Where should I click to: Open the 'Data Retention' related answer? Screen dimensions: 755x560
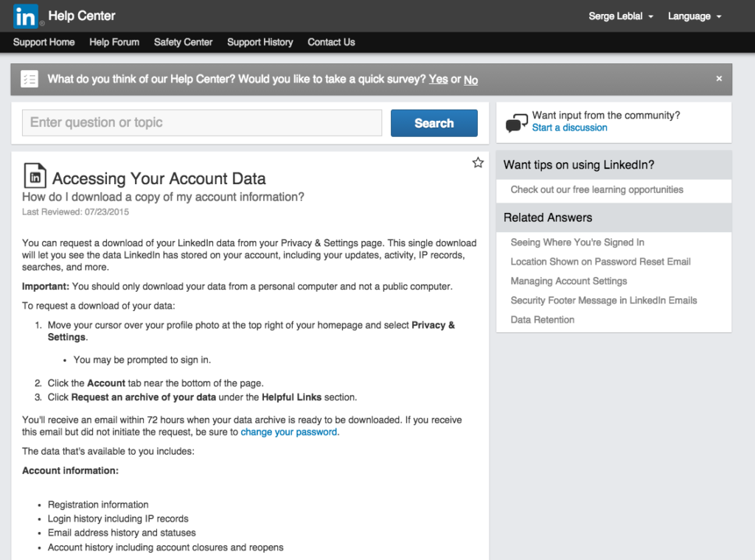(x=542, y=320)
